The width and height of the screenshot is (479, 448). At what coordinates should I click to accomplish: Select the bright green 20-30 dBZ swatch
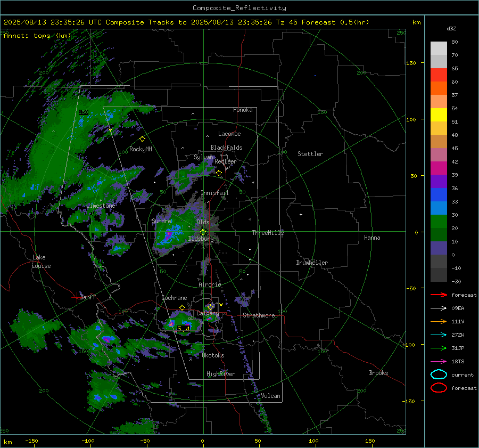point(439,222)
